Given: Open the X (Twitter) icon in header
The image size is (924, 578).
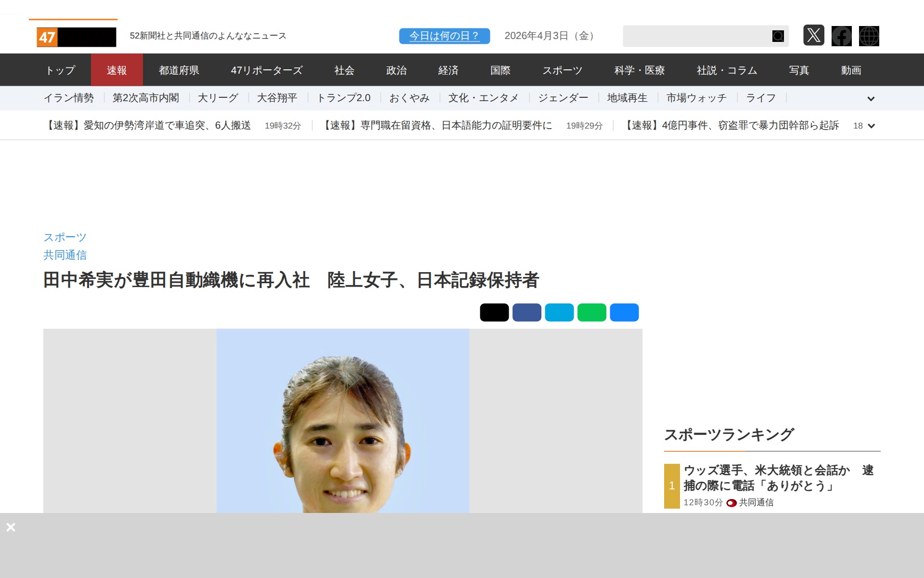Looking at the screenshot, I should pyautogui.click(x=813, y=36).
